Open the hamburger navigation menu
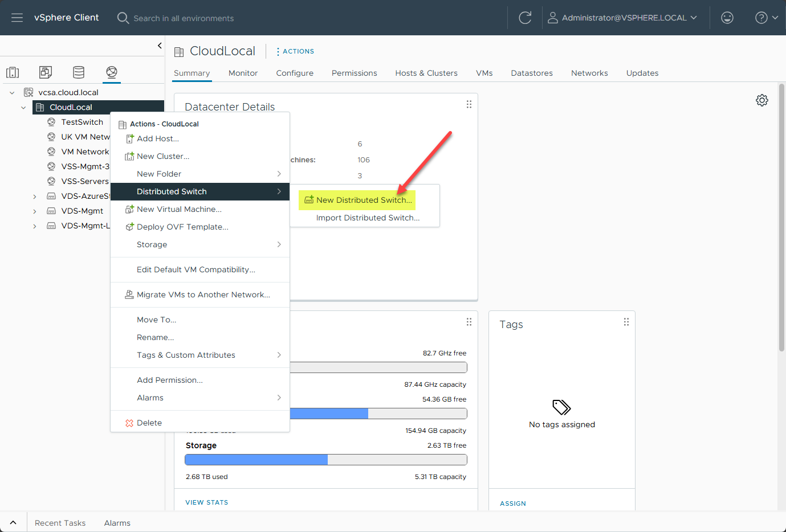The image size is (786, 532). 17,18
